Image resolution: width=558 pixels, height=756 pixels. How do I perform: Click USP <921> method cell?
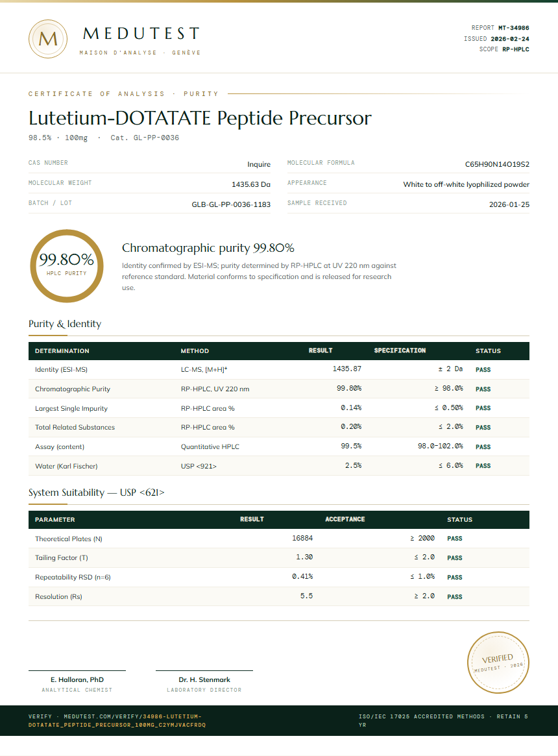click(199, 466)
